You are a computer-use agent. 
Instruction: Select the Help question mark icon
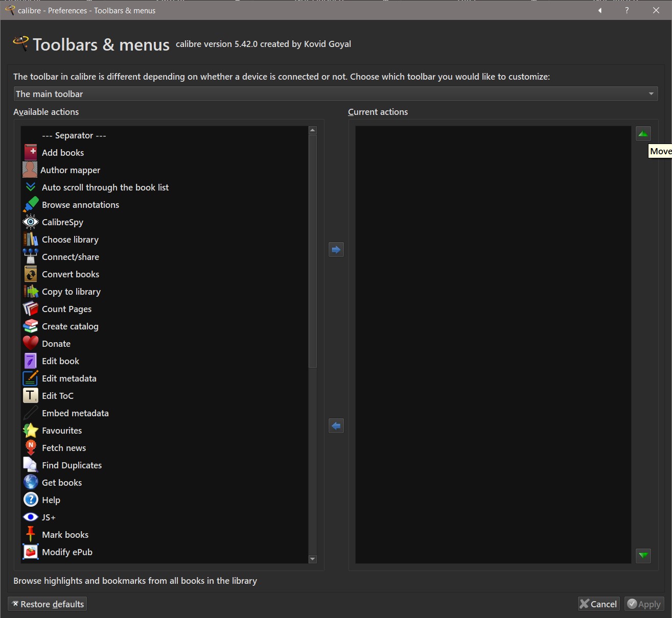(x=31, y=500)
